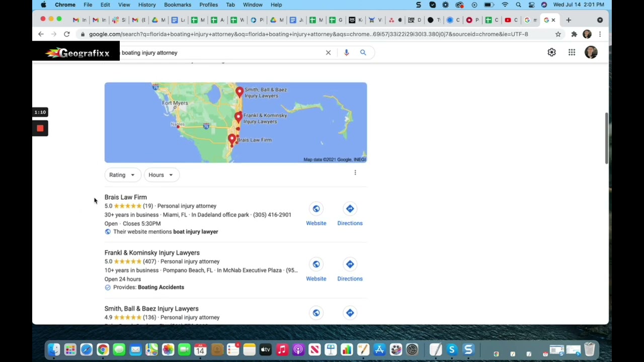This screenshot has width=644, height=362.
Task: Open the Profiles menu
Action: pyautogui.click(x=208, y=5)
